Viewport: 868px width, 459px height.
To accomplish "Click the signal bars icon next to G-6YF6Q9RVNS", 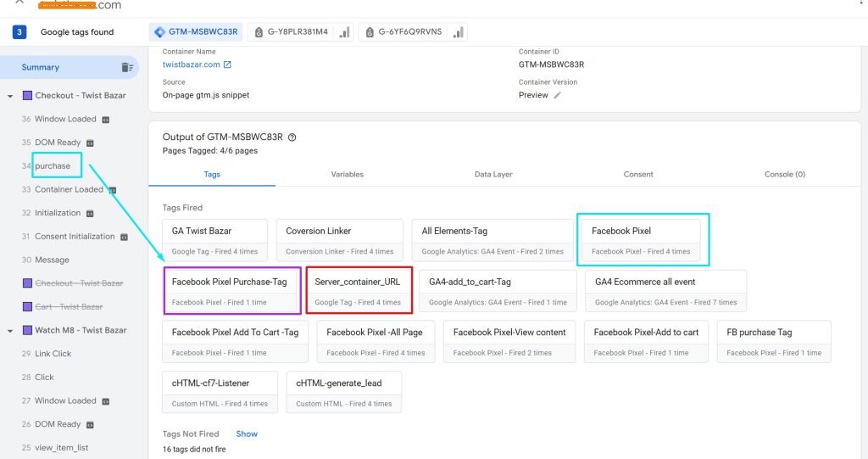I will (x=458, y=32).
